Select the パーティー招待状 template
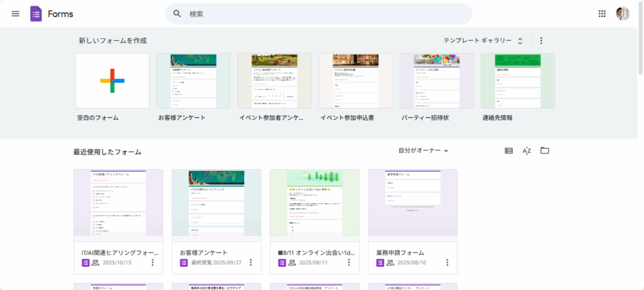The image size is (644, 290). [x=436, y=81]
